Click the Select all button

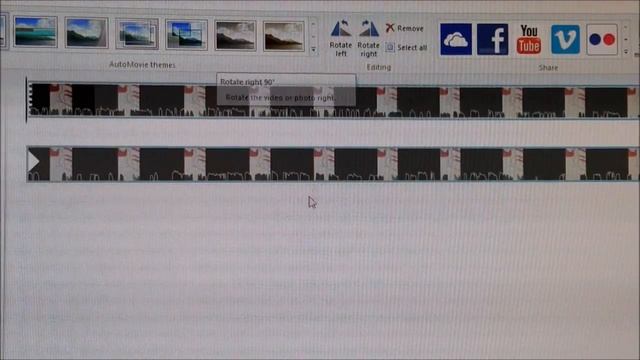point(407,47)
